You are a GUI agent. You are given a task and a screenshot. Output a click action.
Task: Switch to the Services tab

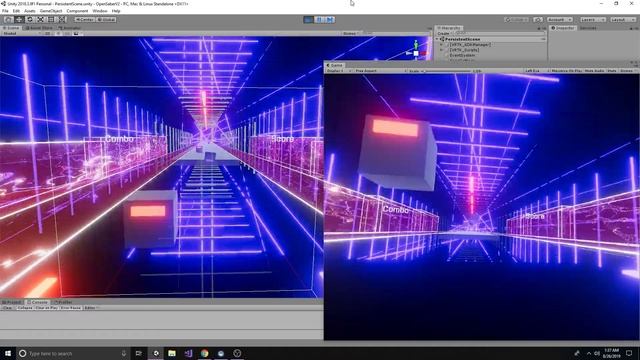pos(588,28)
